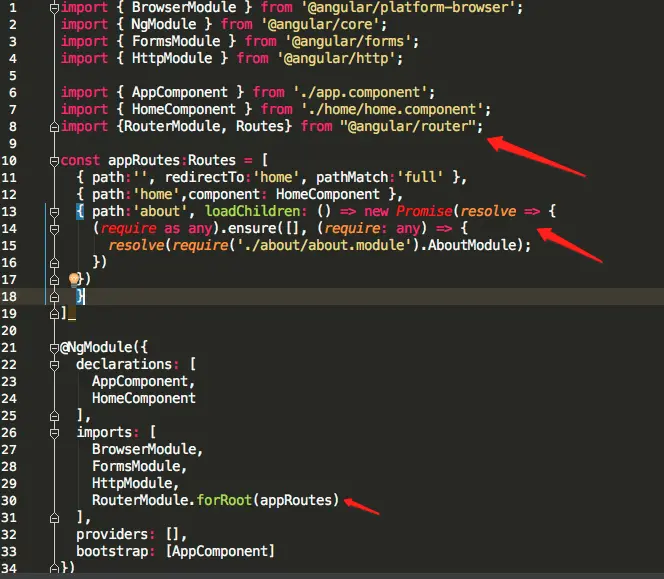Collapse the 'about' route fold on line 13

pos(54,211)
